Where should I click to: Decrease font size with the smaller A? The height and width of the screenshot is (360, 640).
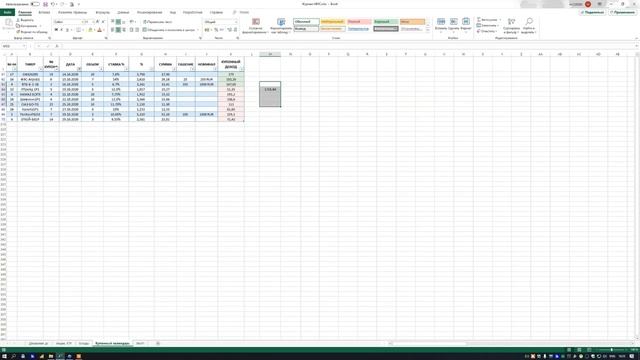coord(103,22)
